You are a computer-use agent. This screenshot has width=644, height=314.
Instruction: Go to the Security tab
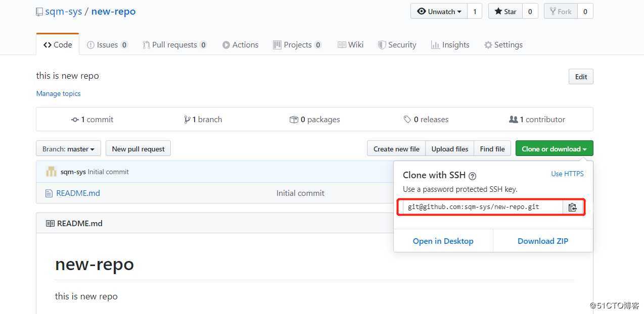[x=397, y=44]
